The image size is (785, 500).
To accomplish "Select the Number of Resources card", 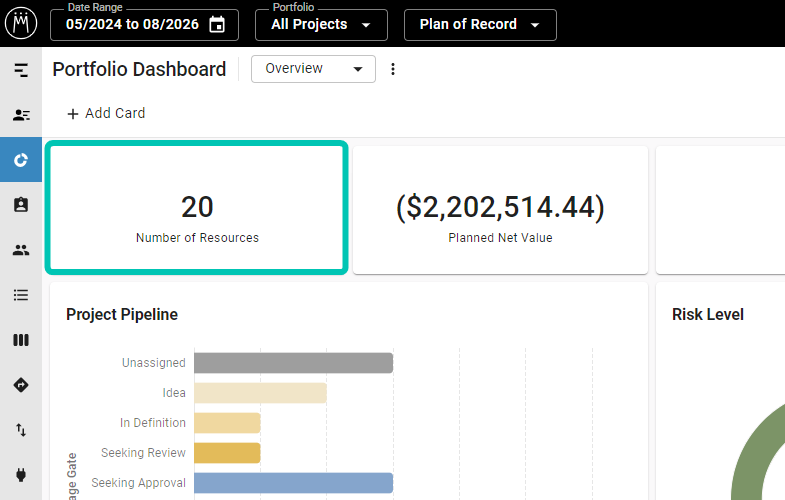I will (x=197, y=208).
